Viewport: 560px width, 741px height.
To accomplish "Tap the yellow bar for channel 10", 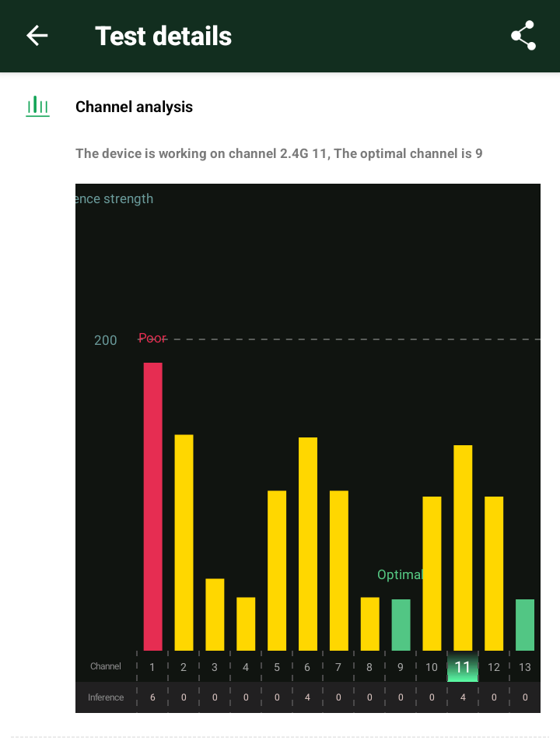I will tap(432, 573).
